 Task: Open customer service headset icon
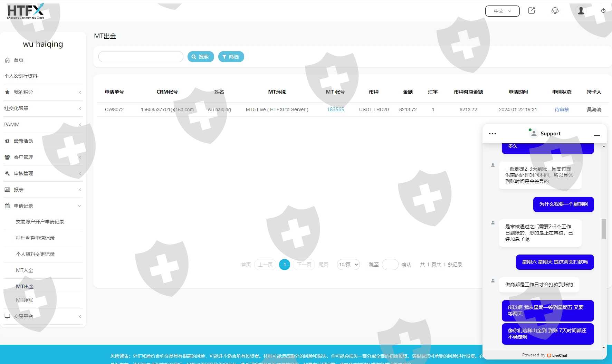tap(555, 11)
